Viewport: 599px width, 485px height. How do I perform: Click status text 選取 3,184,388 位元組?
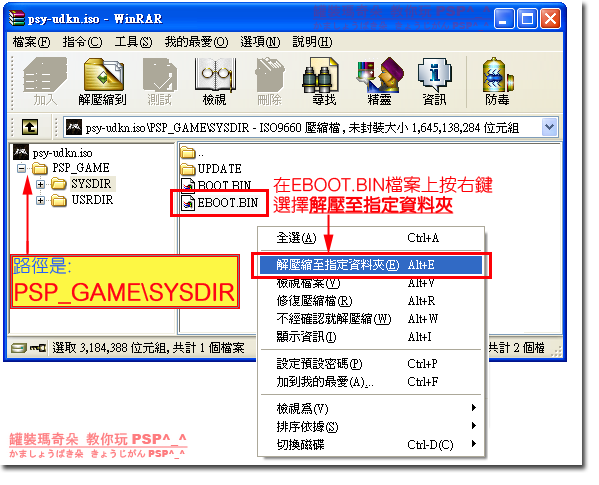[111, 348]
